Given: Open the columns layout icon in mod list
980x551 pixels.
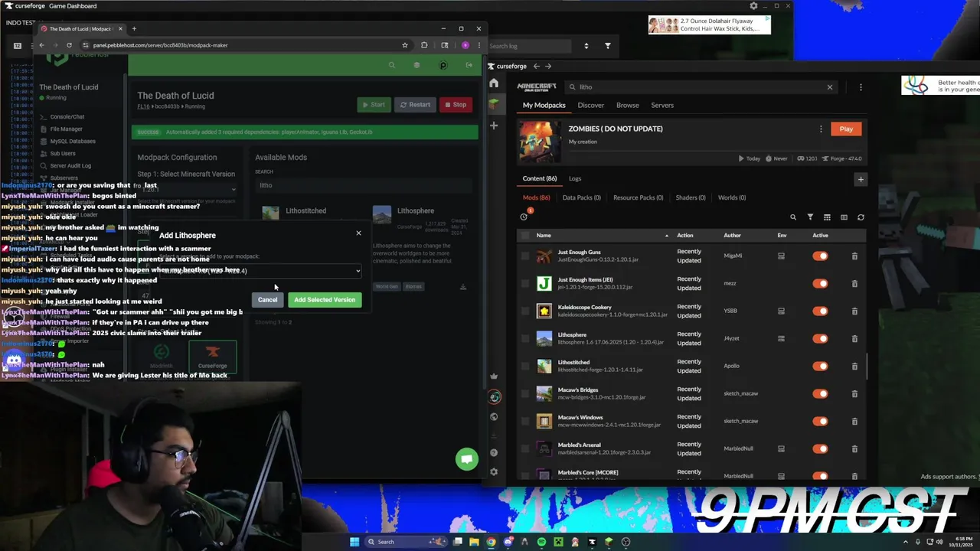Looking at the screenshot, I should coord(844,217).
